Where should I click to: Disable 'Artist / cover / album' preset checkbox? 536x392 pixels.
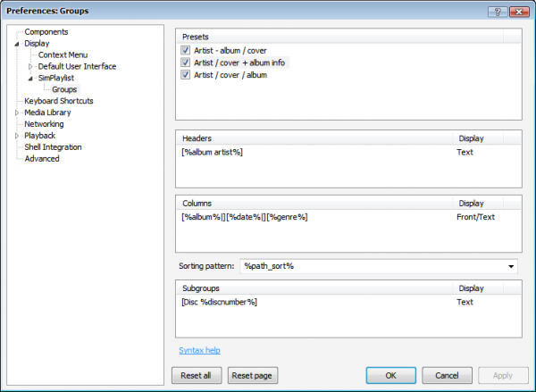186,75
